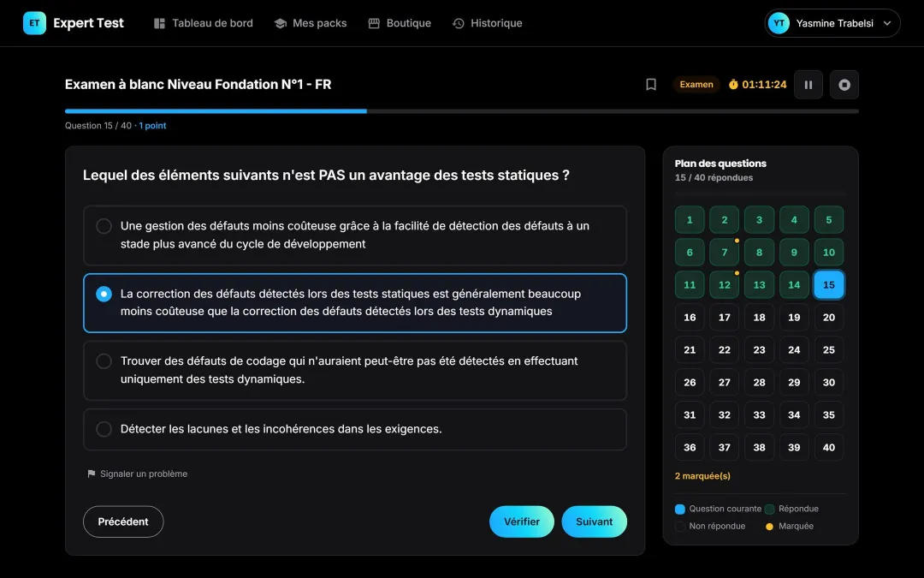Image resolution: width=924 pixels, height=578 pixels.
Task: Select the answer about défauts de codage
Action: (355, 370)
